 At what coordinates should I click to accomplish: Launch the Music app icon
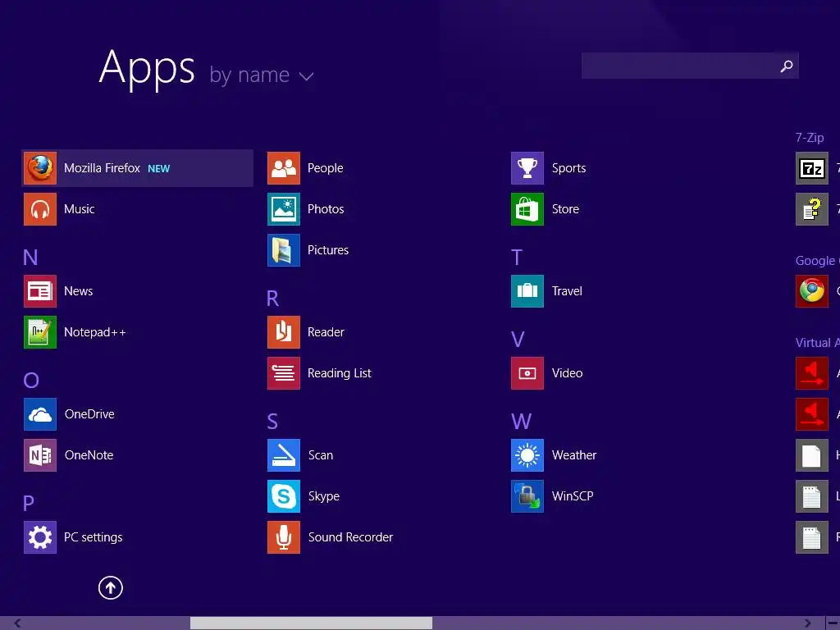coord(40,209)
